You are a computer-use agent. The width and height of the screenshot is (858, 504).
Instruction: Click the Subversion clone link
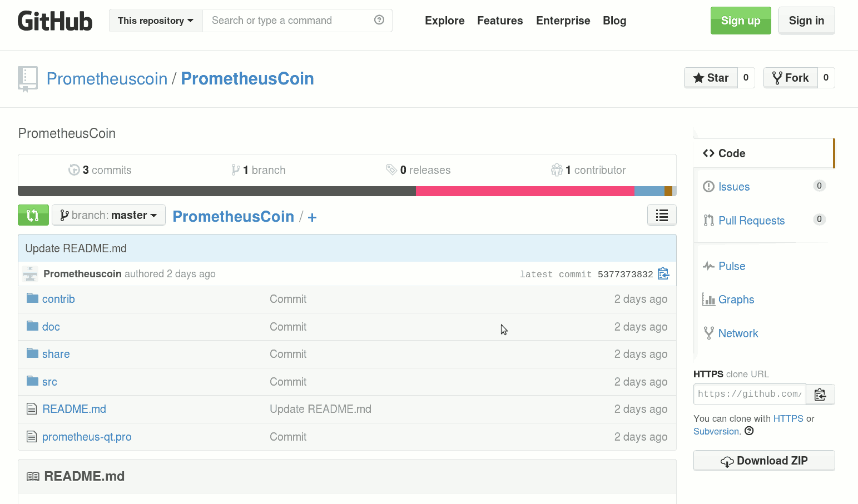[716, 431]
